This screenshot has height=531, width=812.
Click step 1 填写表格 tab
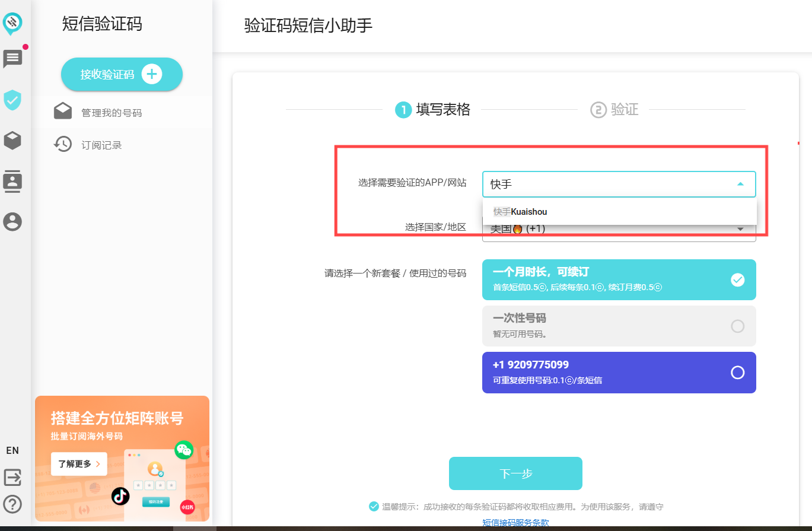tap(433, 110)
